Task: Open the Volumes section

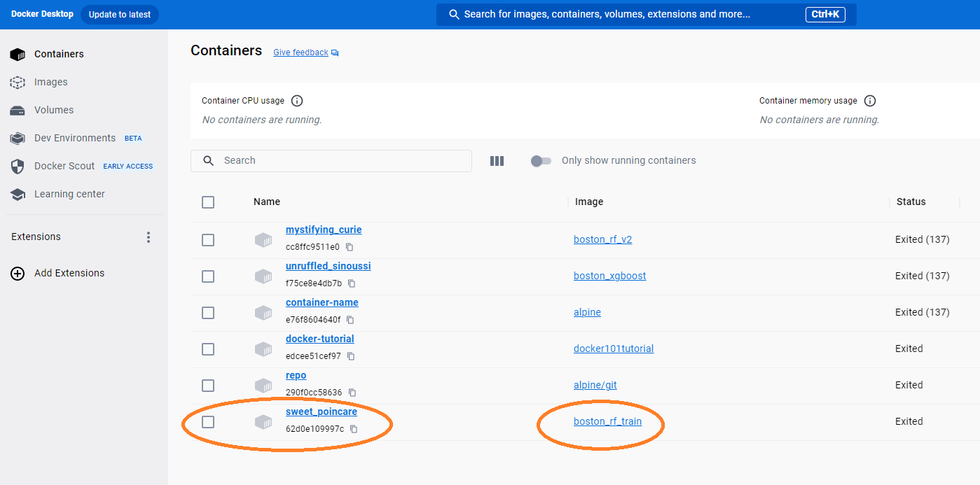Action: 53,110
